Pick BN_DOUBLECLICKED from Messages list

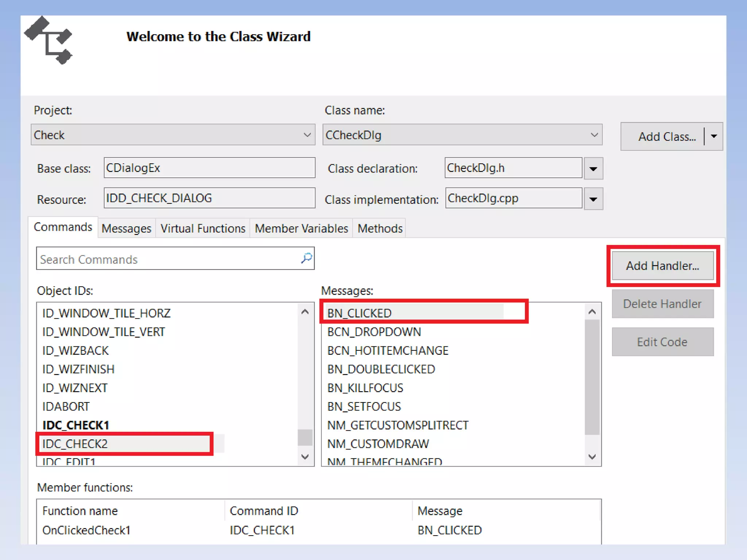tap(381, 369)
